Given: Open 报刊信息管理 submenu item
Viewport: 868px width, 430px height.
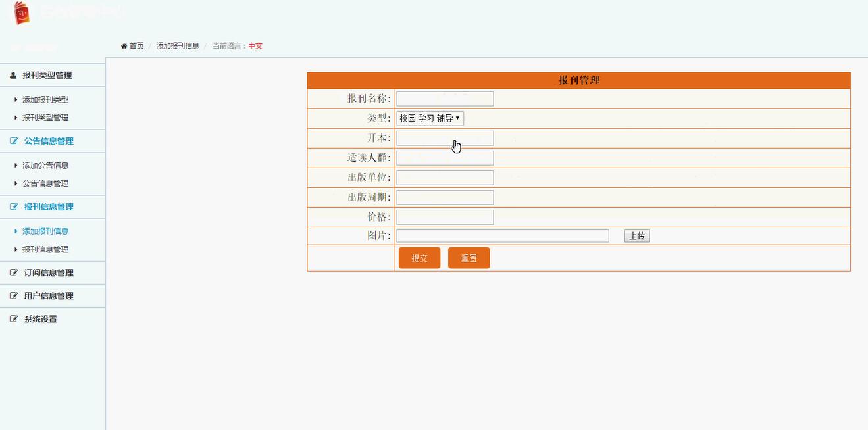Looking at the screenshot, I should click(45, 249).
